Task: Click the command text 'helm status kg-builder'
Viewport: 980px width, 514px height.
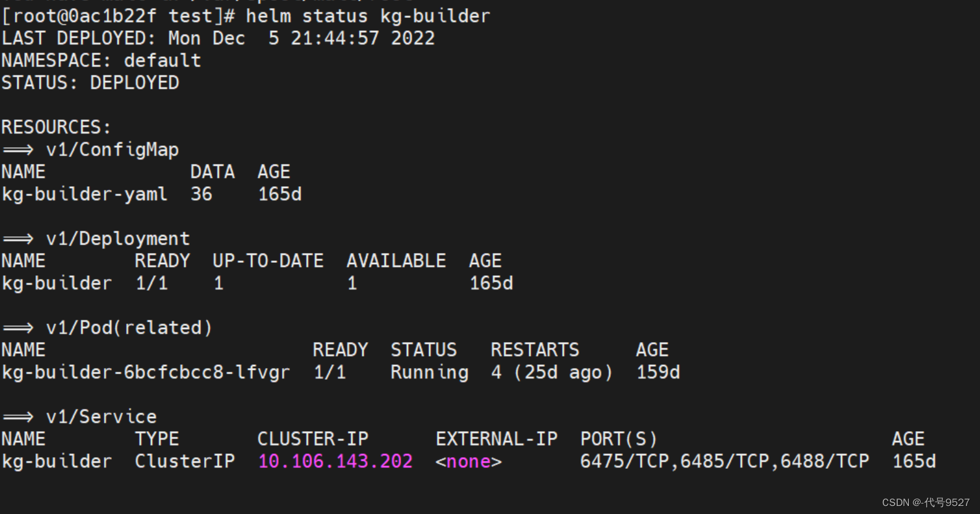Action: [368, 16]
